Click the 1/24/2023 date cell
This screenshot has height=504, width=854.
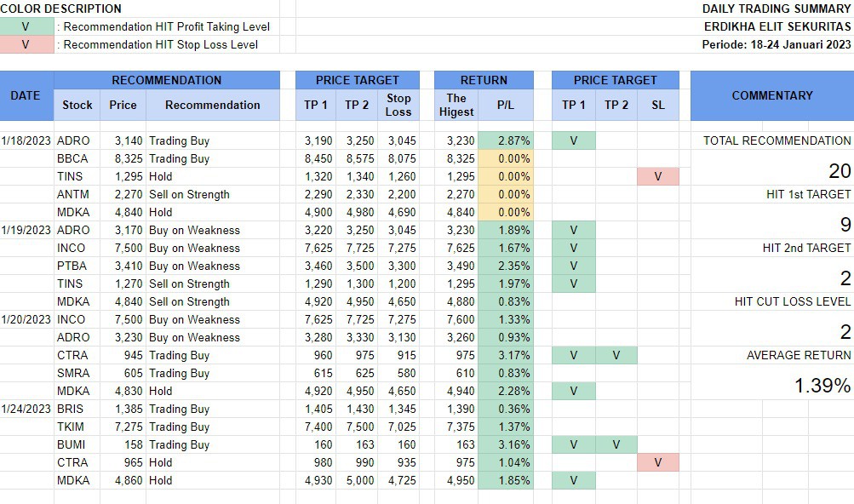coord(26,409)
